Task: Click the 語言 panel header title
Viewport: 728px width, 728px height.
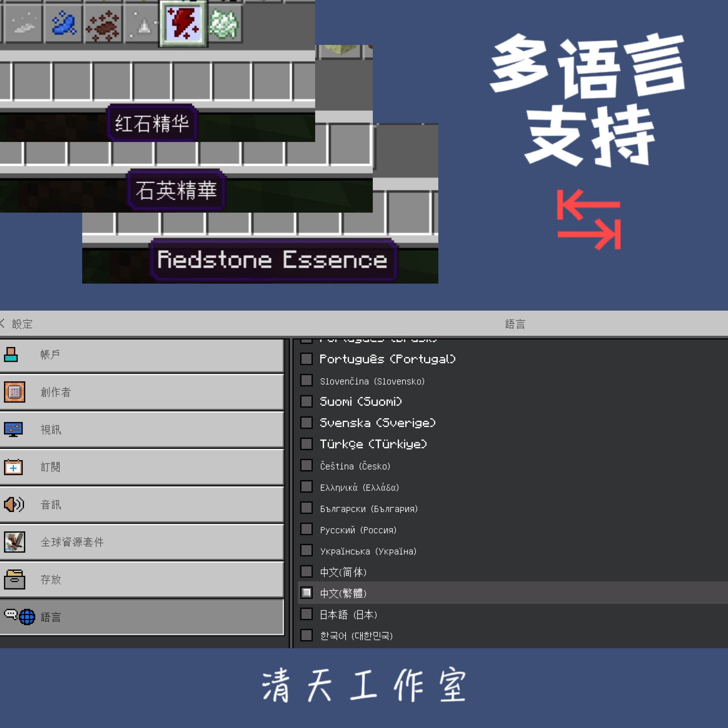Action: (515, 324)
